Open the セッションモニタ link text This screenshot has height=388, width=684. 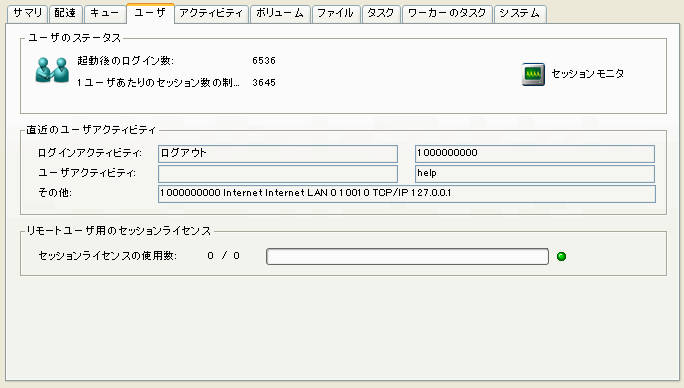588,74
